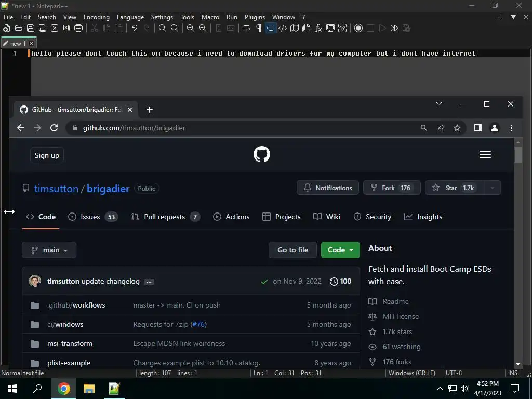Click the Chrome page vertical scrollbar thumb
The width and height of the screenshot is (532, 399).
pos(518,155)
